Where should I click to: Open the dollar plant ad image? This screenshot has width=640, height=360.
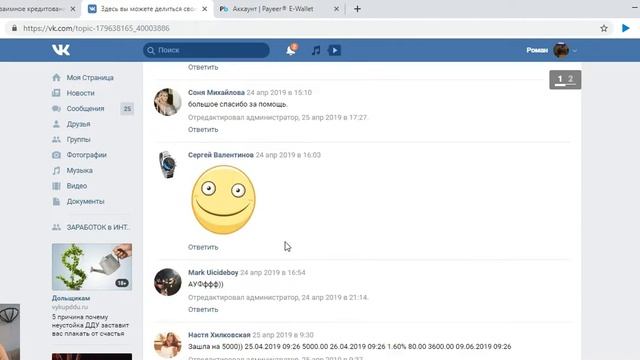click(92, 267)
